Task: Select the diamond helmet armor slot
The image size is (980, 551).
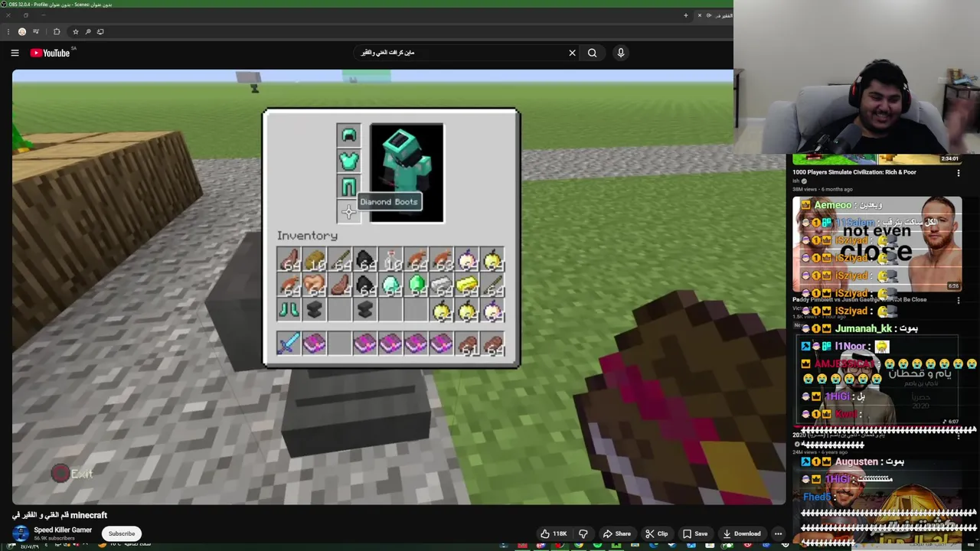Action: pyautogui.click(x=348, y=135)
